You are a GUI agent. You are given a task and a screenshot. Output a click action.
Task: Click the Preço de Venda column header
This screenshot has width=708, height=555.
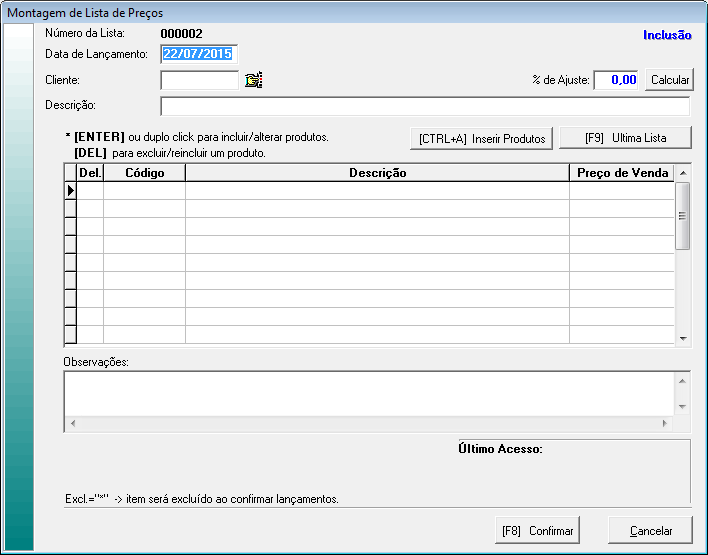click(622, 173)
